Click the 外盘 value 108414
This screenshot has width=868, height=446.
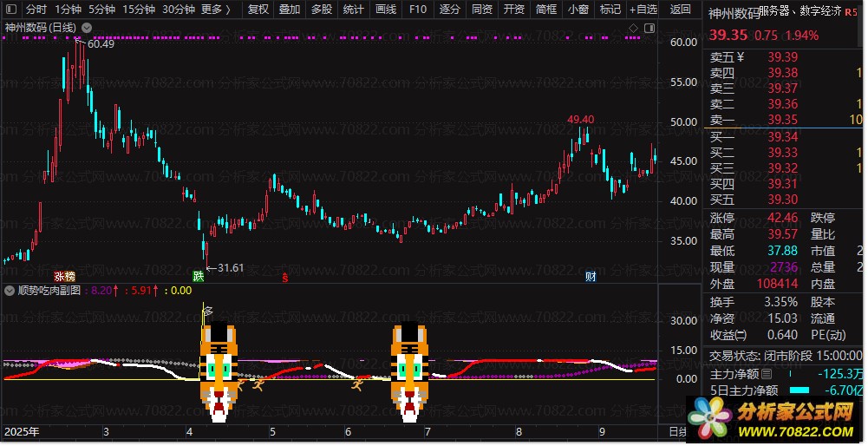click(x=778, y=284)
